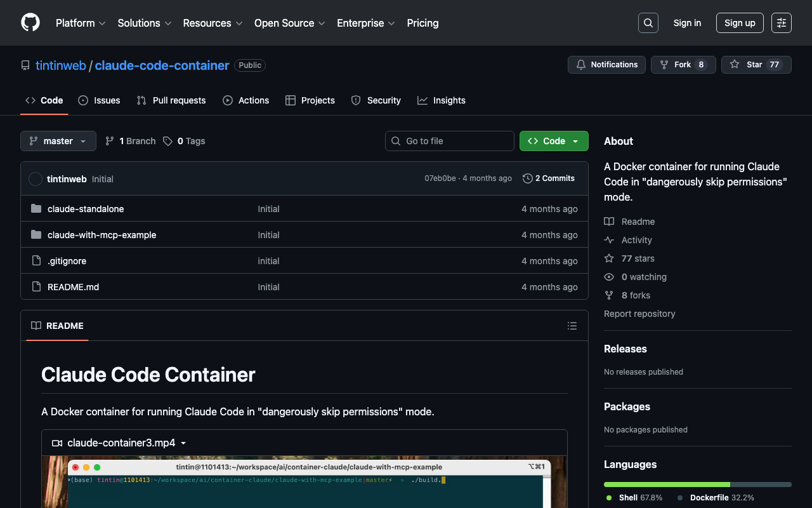Expand the green Code dropdown button

coord(554,141)
